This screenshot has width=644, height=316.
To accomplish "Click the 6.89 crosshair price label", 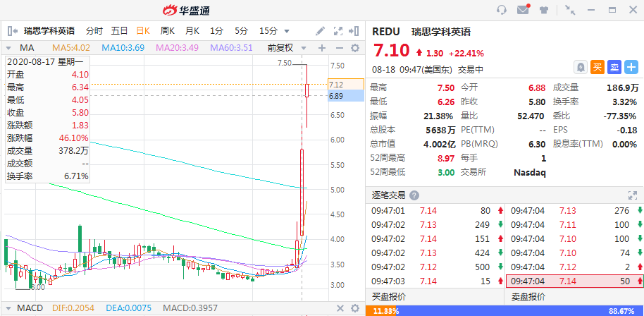I will [346, 96].
